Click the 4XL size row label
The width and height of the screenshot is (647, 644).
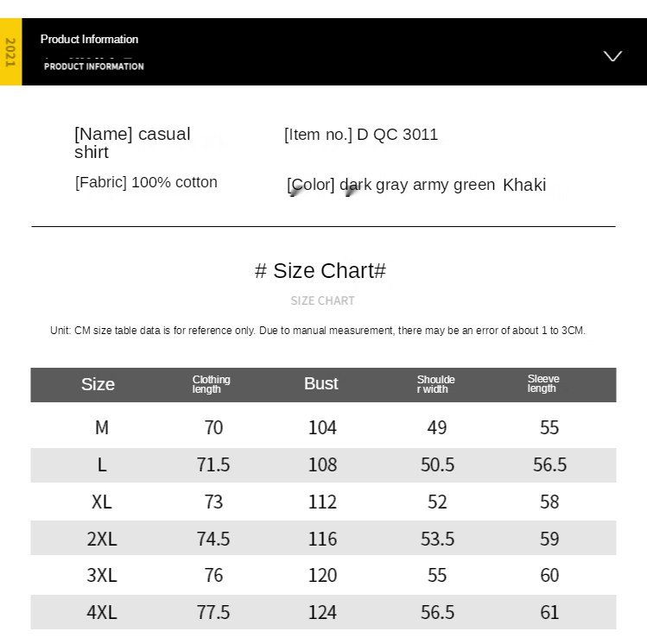coord(102,612)
